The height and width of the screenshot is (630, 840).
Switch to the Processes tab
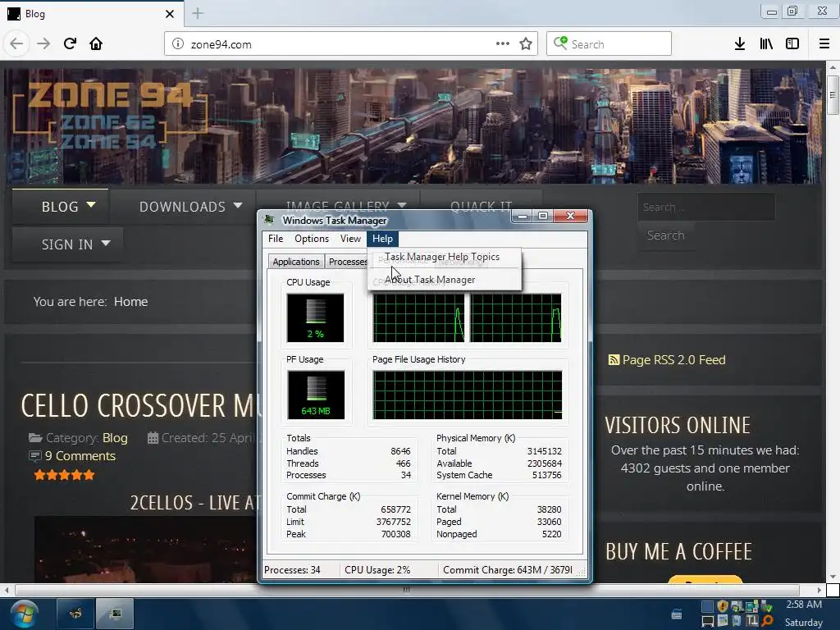[347, 262]
